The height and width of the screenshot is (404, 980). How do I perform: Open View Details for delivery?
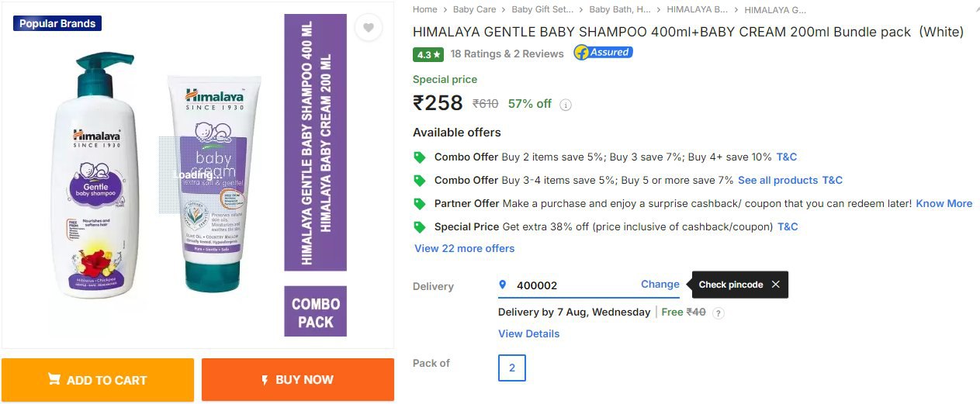528,334
